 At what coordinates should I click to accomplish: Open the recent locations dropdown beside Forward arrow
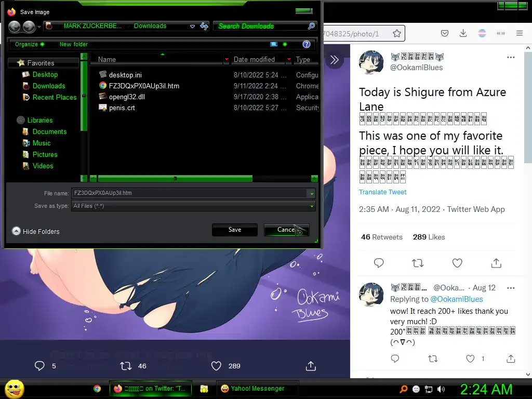click(39, 26)
